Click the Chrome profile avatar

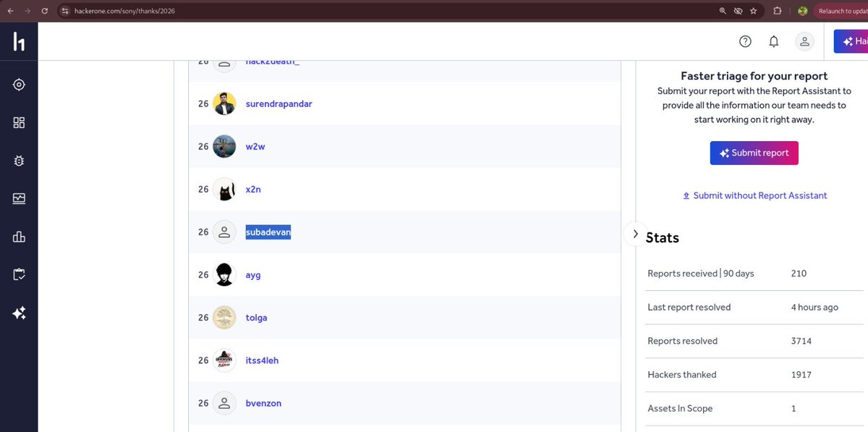[802, 11]
